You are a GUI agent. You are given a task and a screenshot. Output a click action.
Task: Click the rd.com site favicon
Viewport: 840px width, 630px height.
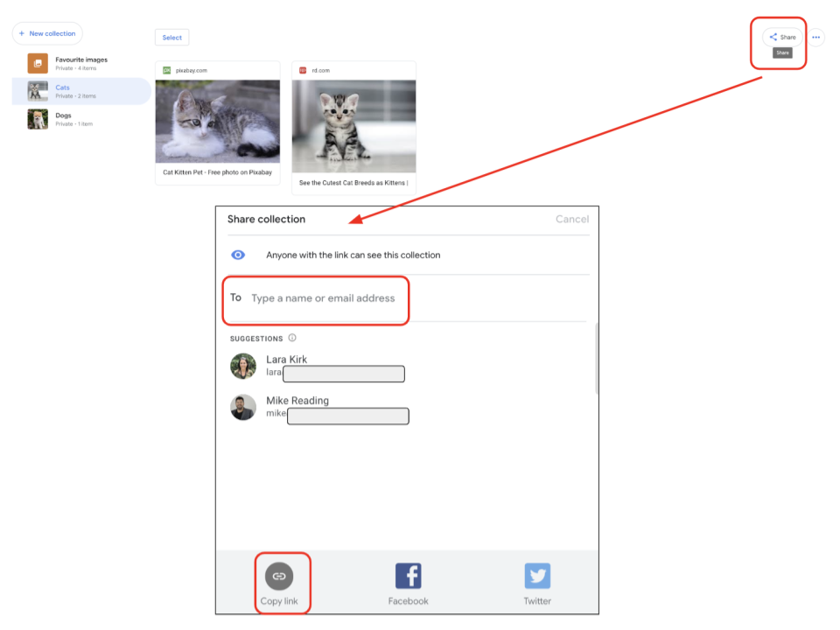[x=303, y=70]
